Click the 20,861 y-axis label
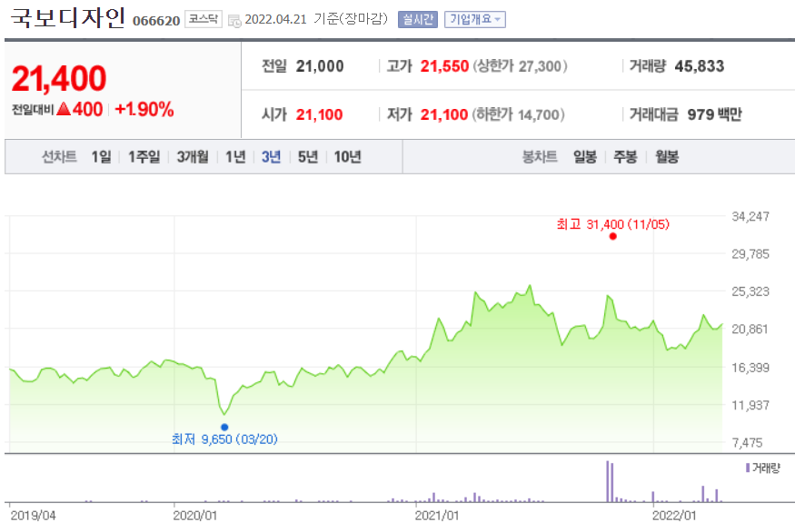Viewport: 795px width, 532px height. pyautogui.click(x=750, y=330)
